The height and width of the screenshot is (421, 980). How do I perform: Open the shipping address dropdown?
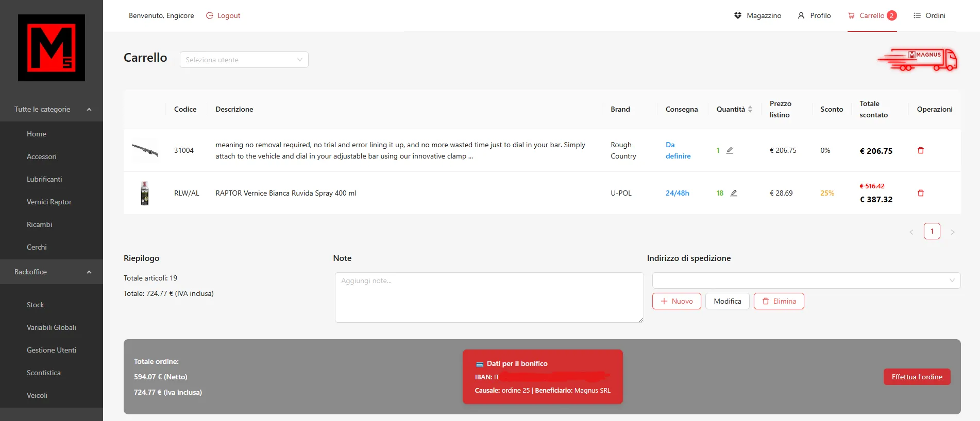coord(806,280)
